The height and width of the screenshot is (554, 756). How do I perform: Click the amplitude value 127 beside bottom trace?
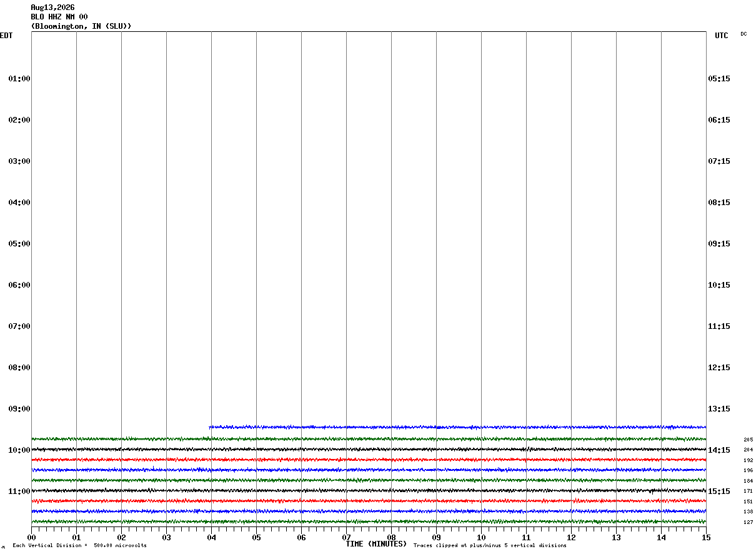[x=748, y=522]
